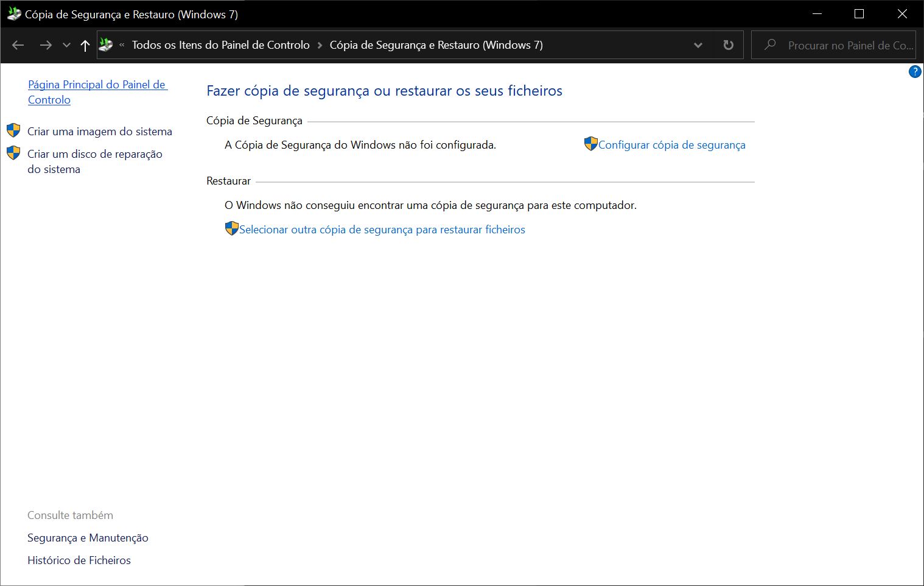Focus 'Procurar no Painel de Controlo' search box

[833, 45]
